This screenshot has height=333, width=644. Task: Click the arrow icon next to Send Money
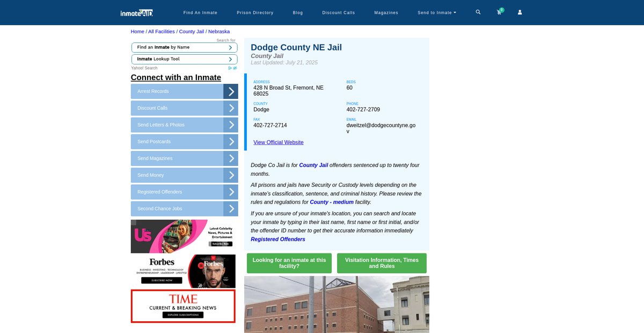click(x=231, y=175)
